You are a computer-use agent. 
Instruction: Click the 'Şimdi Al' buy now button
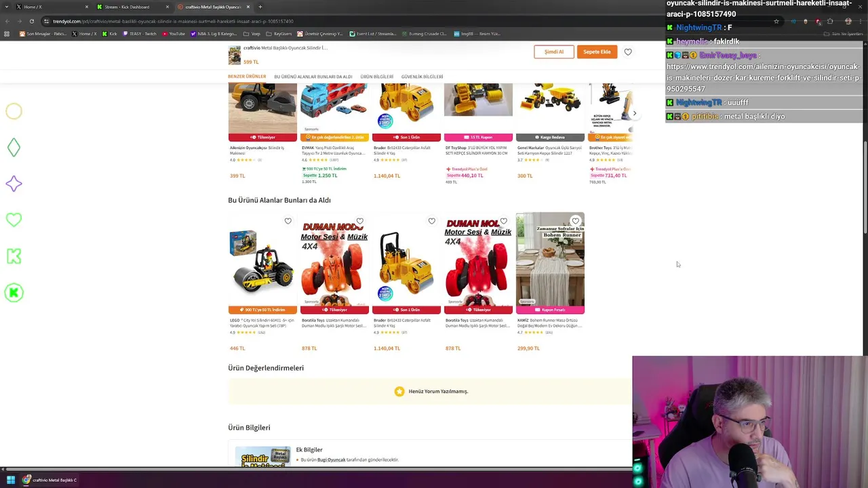pyautogui.click(x=553, y=52)
